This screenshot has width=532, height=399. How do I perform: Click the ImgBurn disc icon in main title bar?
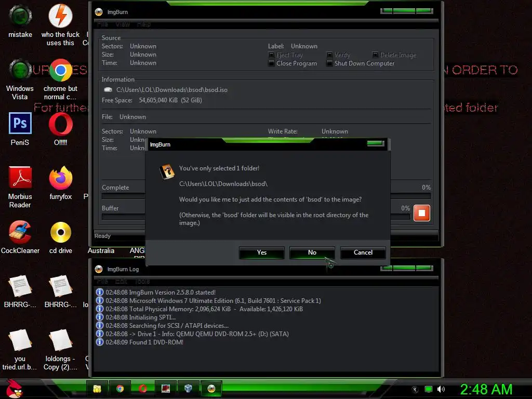click(99, 12)
